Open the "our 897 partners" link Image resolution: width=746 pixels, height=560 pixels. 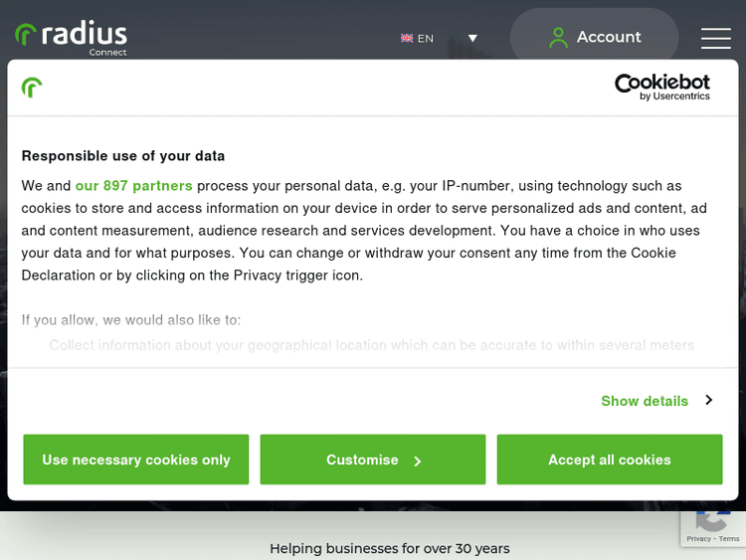tap(134, 185)
